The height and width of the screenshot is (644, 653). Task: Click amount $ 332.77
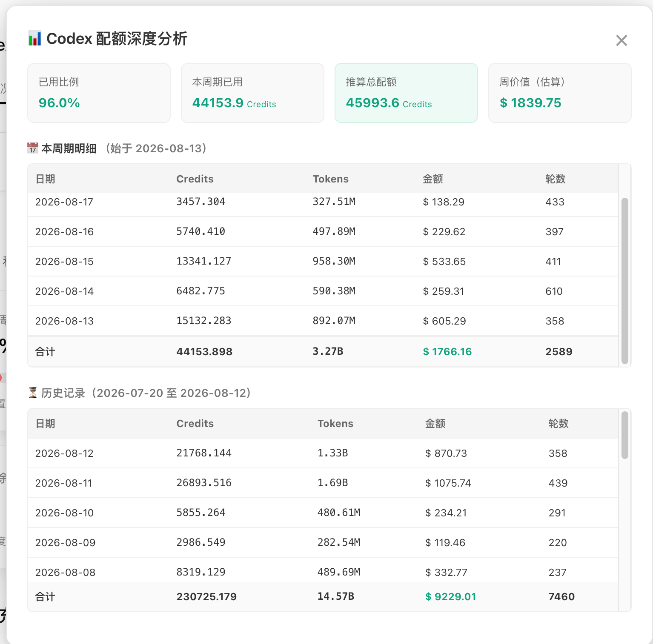pyautogui.click(x=446, y=573)
